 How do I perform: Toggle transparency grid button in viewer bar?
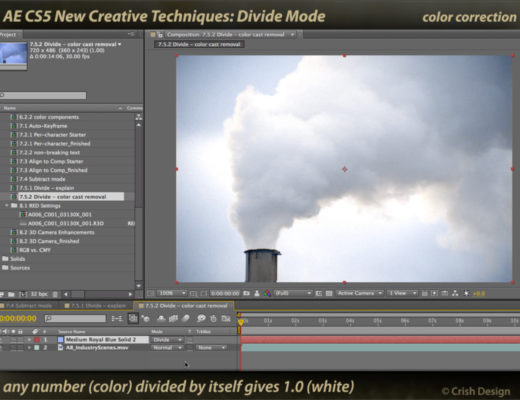329,293
